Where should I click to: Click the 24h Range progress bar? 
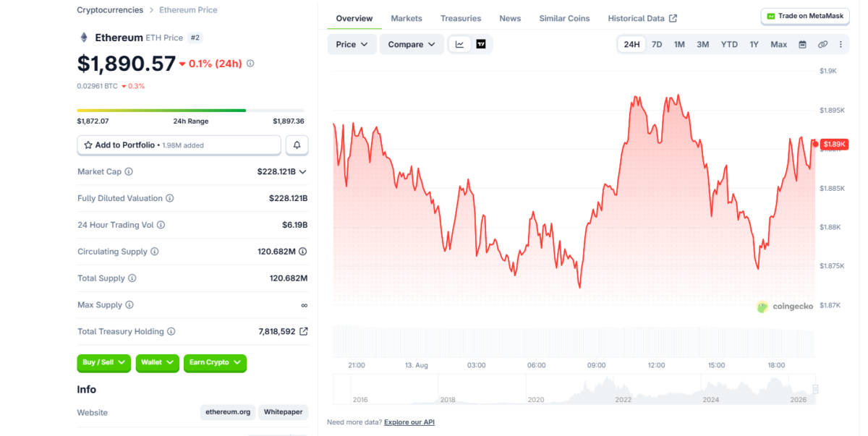click(192, 110)
